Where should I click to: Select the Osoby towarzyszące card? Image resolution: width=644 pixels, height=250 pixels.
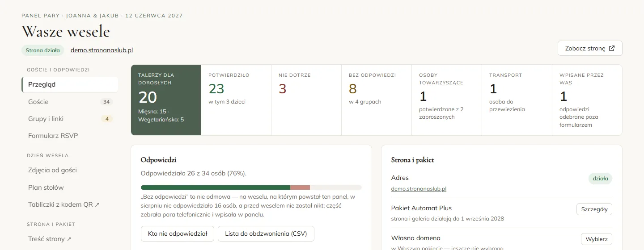[447, 100]
